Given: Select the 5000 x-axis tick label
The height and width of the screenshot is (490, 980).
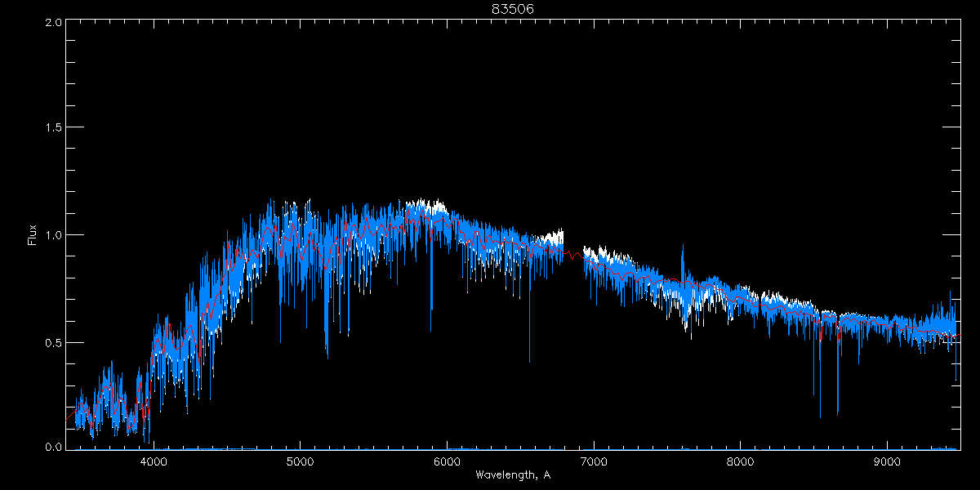Looking at the screenshot, I should pyautogui.click(x=300, y=461).
